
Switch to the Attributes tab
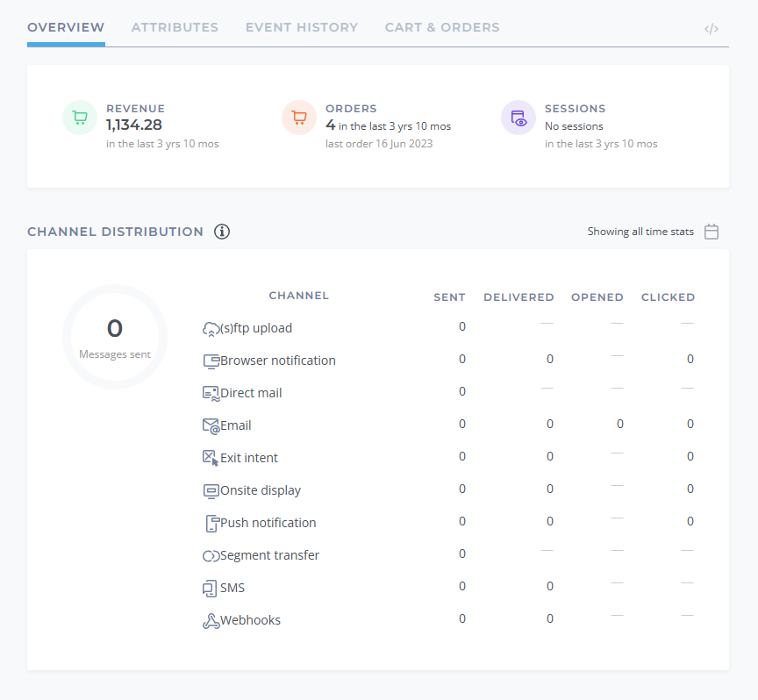pos(175,27)
